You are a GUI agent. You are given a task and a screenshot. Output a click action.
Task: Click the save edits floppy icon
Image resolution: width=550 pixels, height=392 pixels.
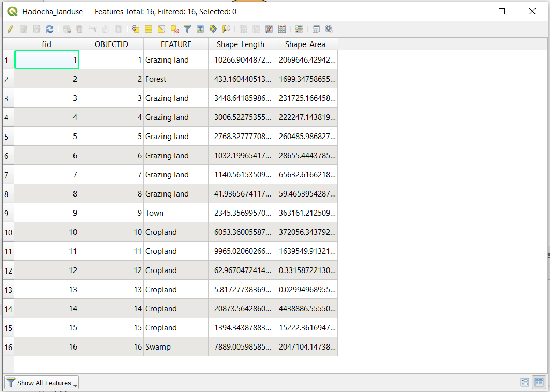click(37, 29)
